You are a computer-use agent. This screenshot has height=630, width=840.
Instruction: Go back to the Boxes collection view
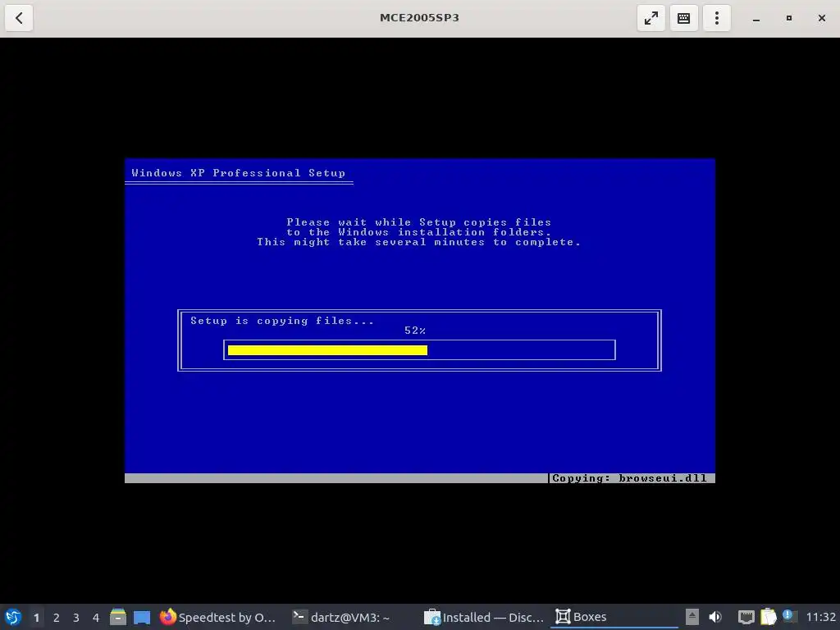[x=19, y=18]
